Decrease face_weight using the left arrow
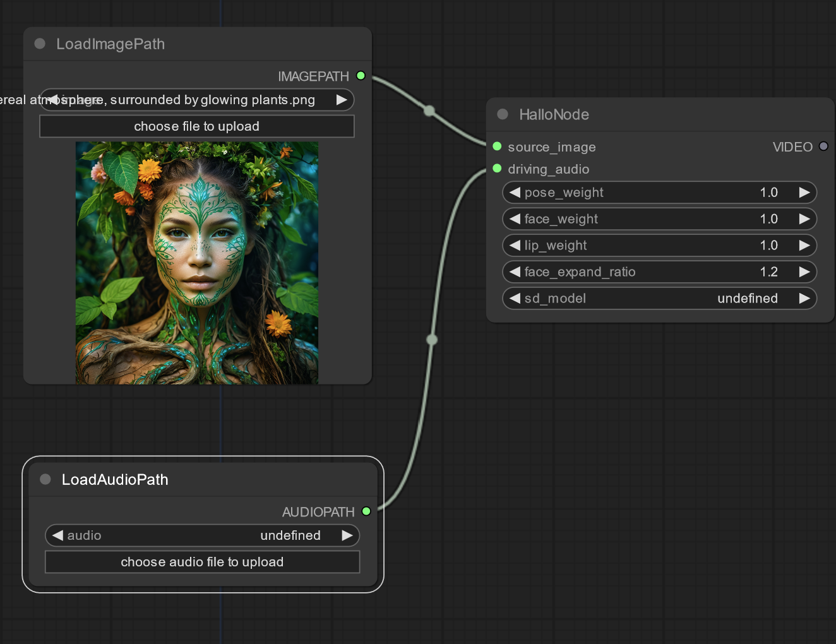836x644 pixels. (514, 218)
